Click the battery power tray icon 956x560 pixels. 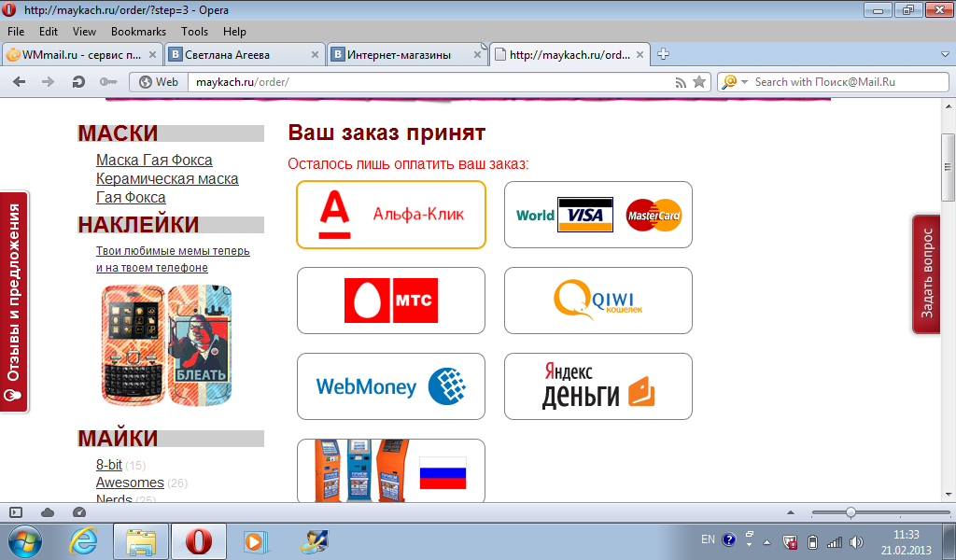[x=812, y=541]
